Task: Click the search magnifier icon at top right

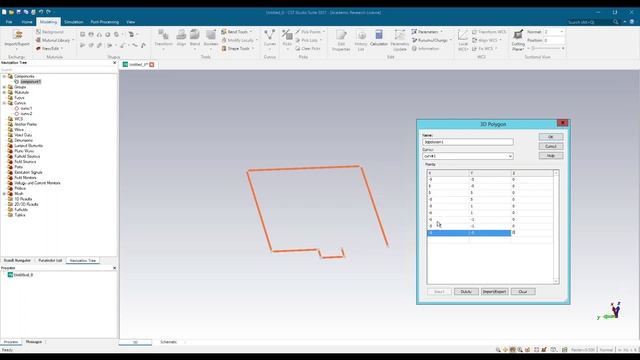Action: (x=616, y=22)
